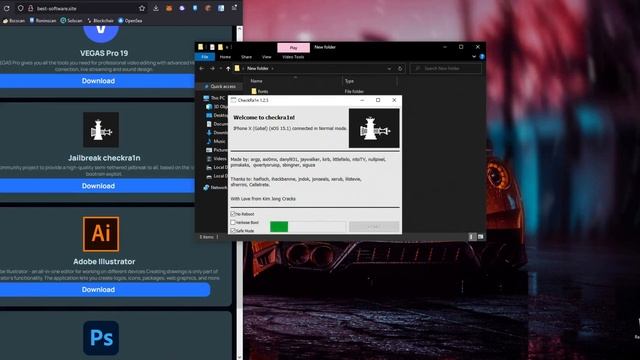Image resolution: width=640 pixels, height=360 pixels.
Task: Click the best-software.site address bar
Action: point(82,8)
